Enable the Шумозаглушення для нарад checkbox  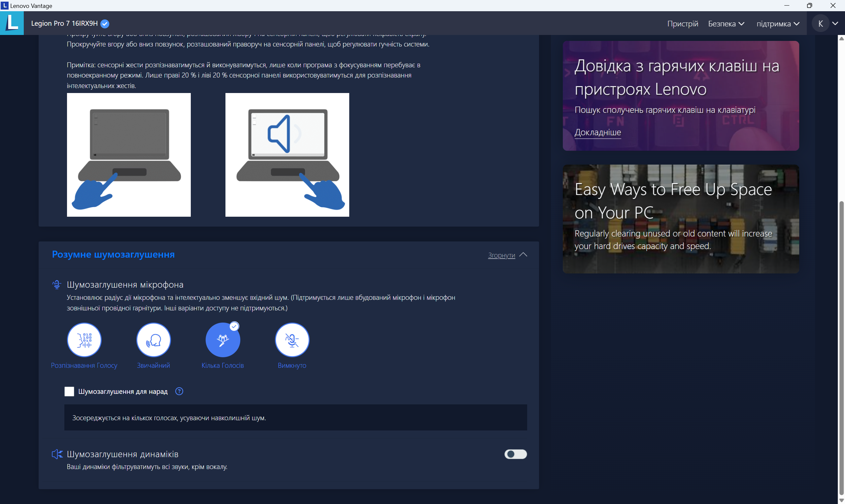point(69,391)
